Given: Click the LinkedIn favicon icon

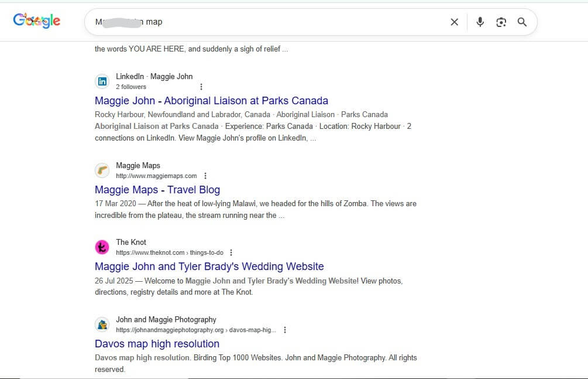Looking at the screenshot, I should click(102, 81).
